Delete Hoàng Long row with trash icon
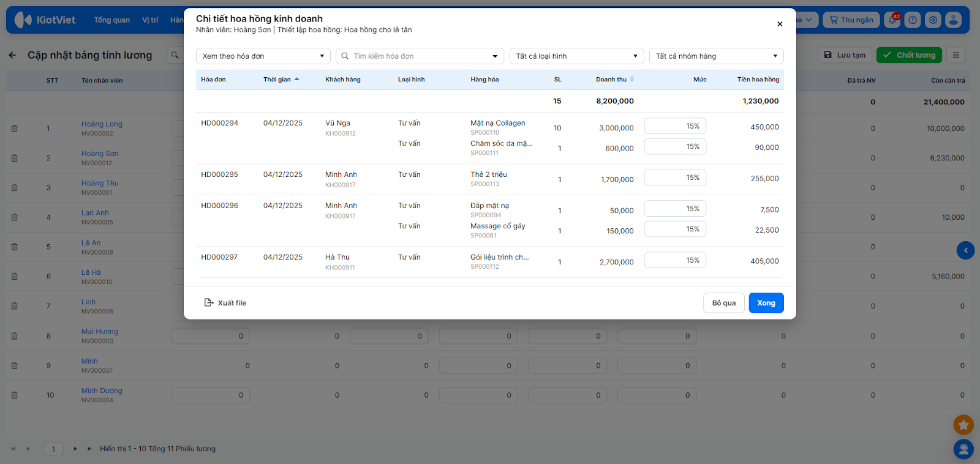Viewport: 980px width, 464px height. 14,129
